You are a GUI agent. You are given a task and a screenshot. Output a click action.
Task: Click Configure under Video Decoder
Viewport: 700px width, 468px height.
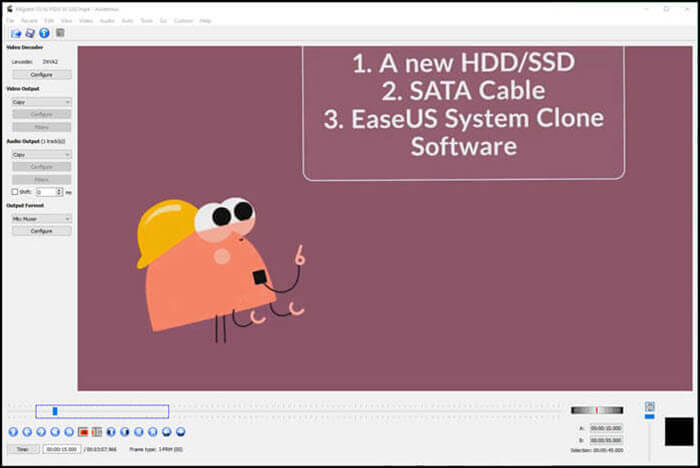42,75
